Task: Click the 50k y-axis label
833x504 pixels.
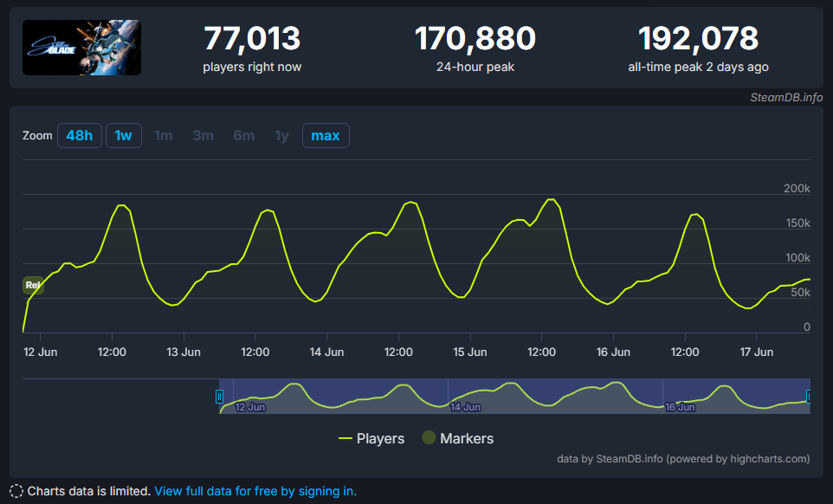Action: click(x=800, y=292)
